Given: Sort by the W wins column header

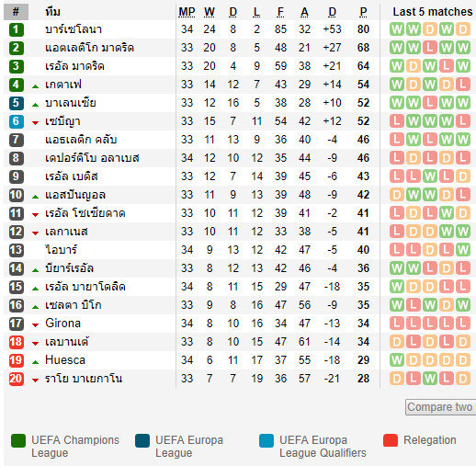Looking at the screenshot, I should [210, 12].
